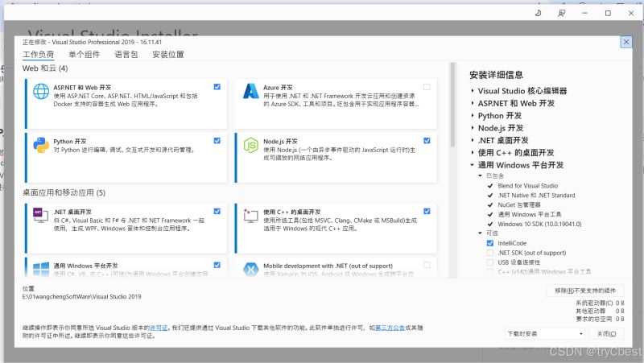
Task: Uncheck the .NET 桌面开发 workload checkbox
Action: tap(217, 211)
